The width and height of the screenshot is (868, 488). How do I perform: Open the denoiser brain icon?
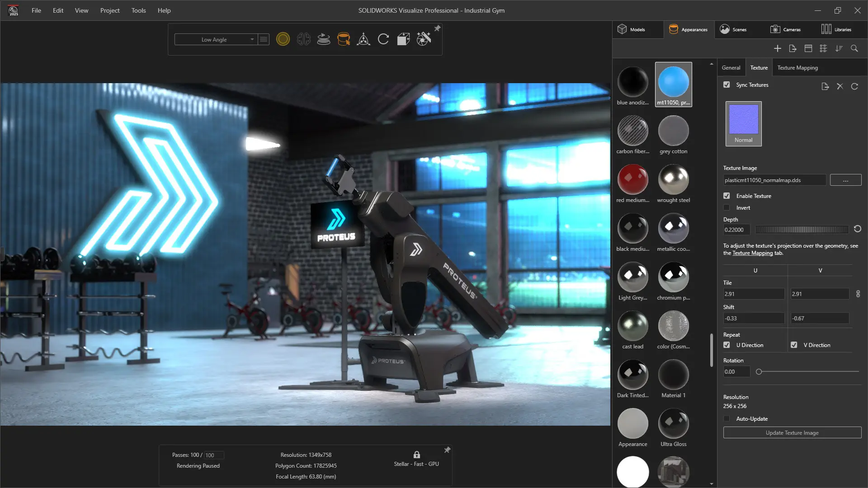(304, 39)
